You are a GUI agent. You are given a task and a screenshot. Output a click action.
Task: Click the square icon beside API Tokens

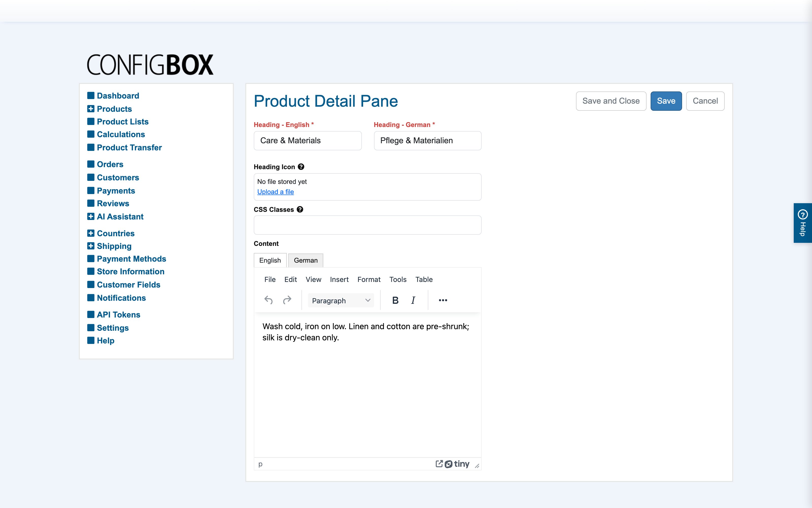click(91, 314)
